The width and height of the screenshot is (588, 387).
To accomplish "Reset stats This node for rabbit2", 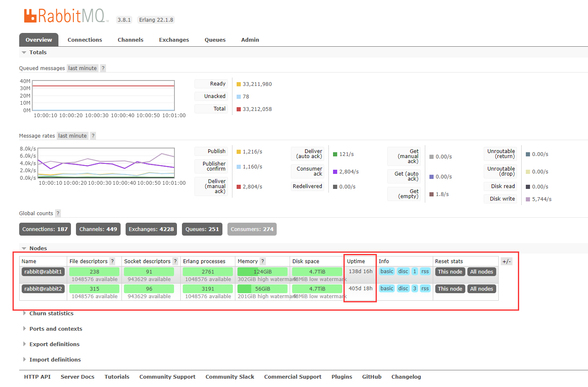I will tap(450, 289).
